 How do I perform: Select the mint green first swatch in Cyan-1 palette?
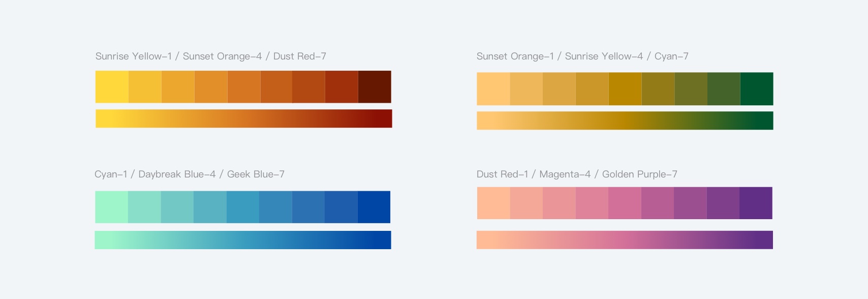(x=111, y=207)
